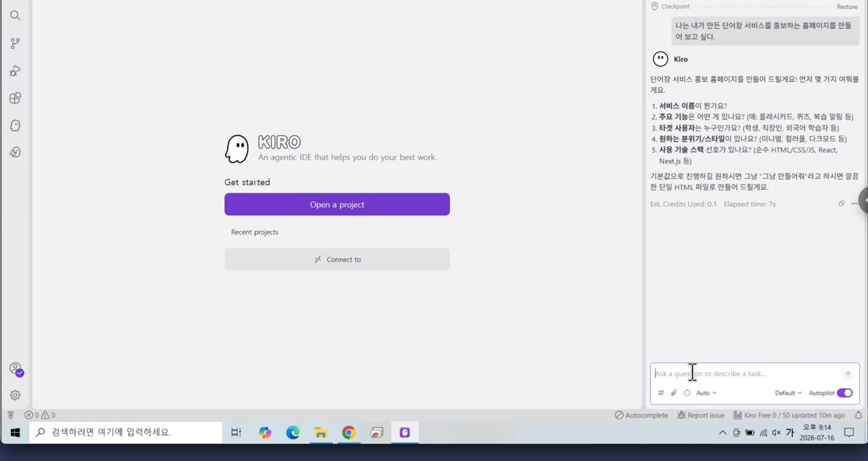The image size is (868, 461).
Task: Open the Source Control view
Action: click(15, 43)
